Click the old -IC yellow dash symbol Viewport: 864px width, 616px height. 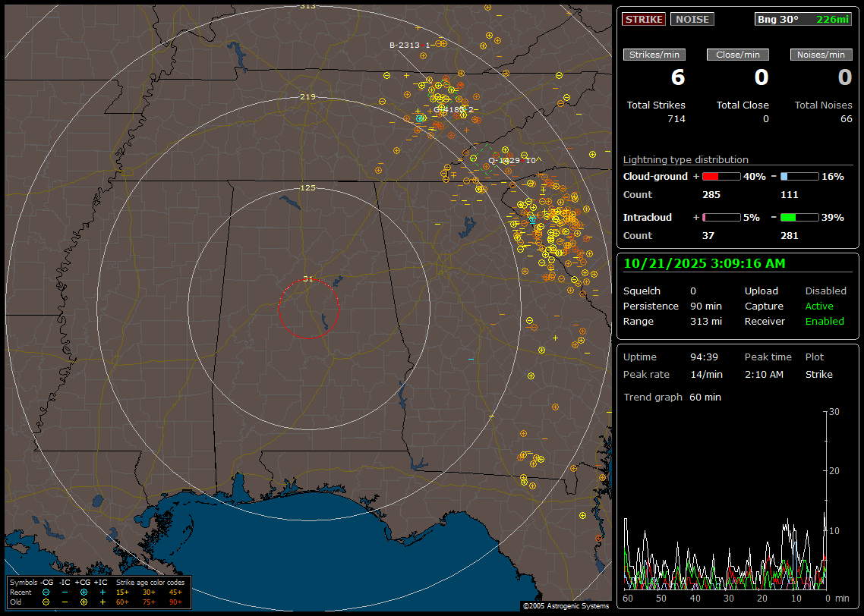coord(65,602)
